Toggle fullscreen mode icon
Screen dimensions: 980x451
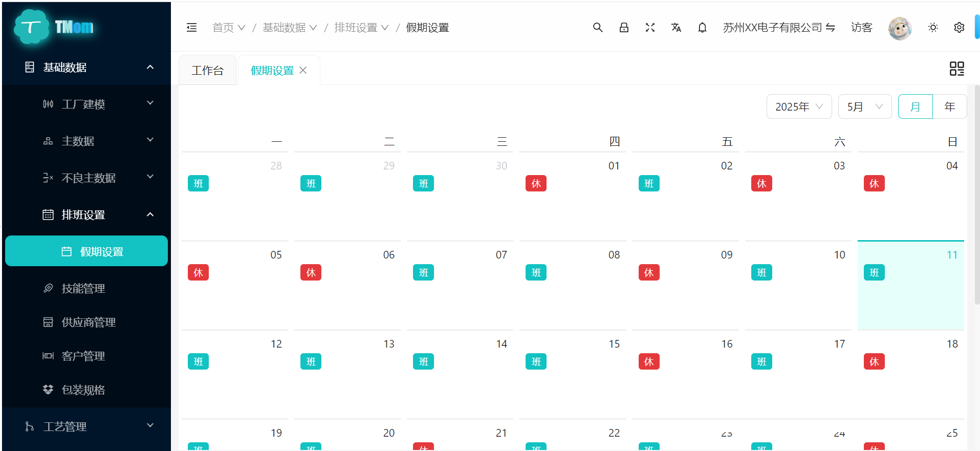coord(650,28)
